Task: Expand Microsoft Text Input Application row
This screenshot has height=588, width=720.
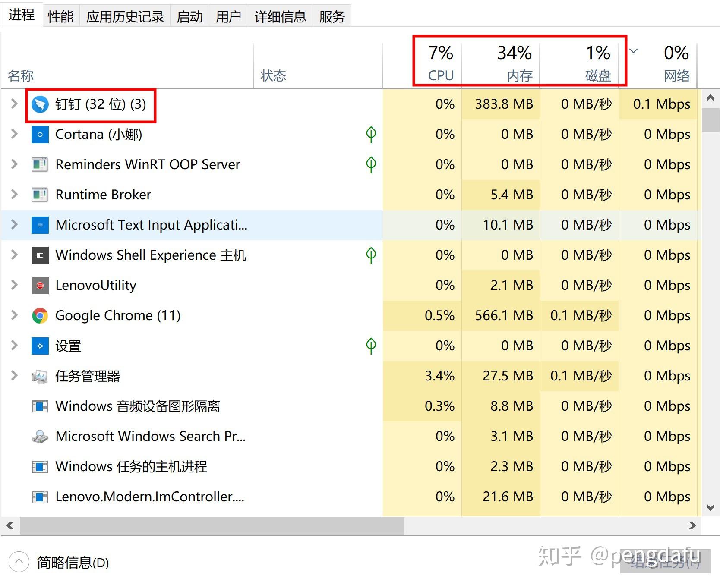Action: click(14, 225)
